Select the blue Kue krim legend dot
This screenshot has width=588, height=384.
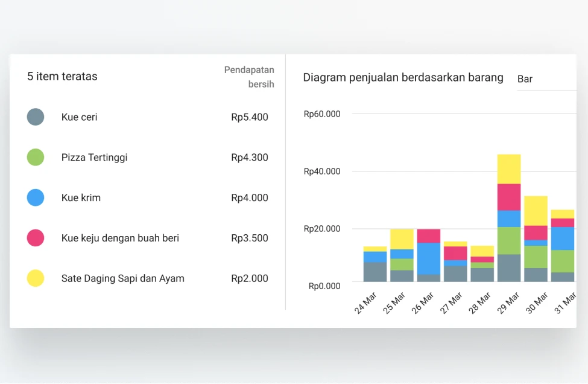36,197
